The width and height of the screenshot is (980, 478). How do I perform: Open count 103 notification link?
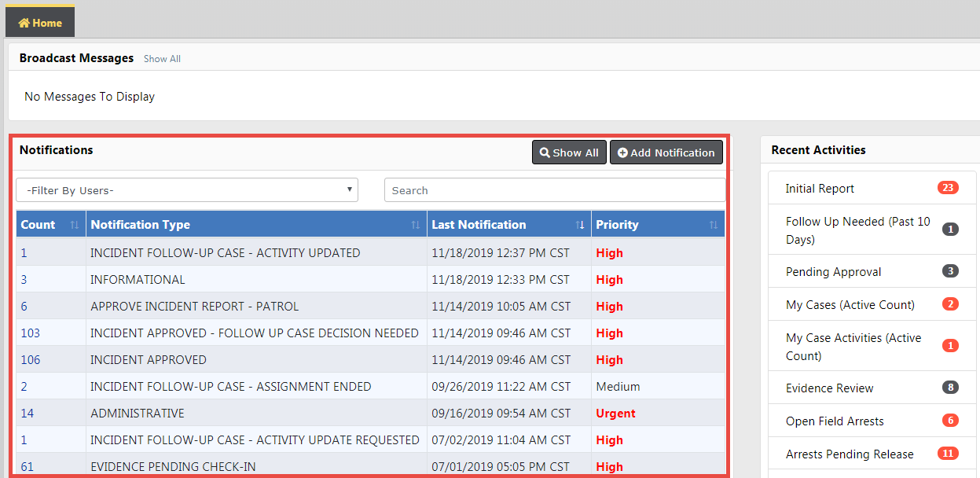(x=31, y=333)
